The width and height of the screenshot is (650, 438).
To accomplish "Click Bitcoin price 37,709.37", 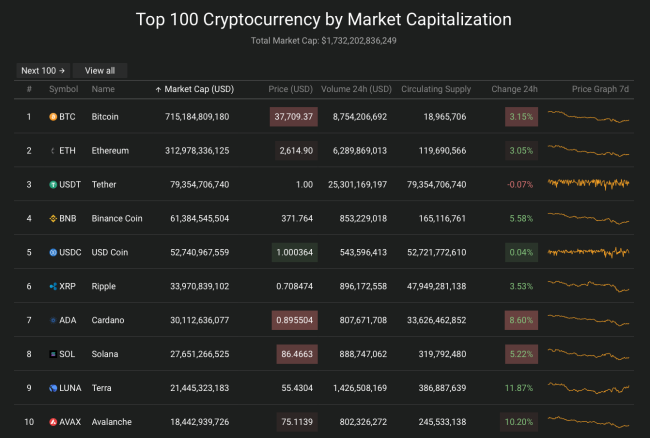I will point(293,117).
